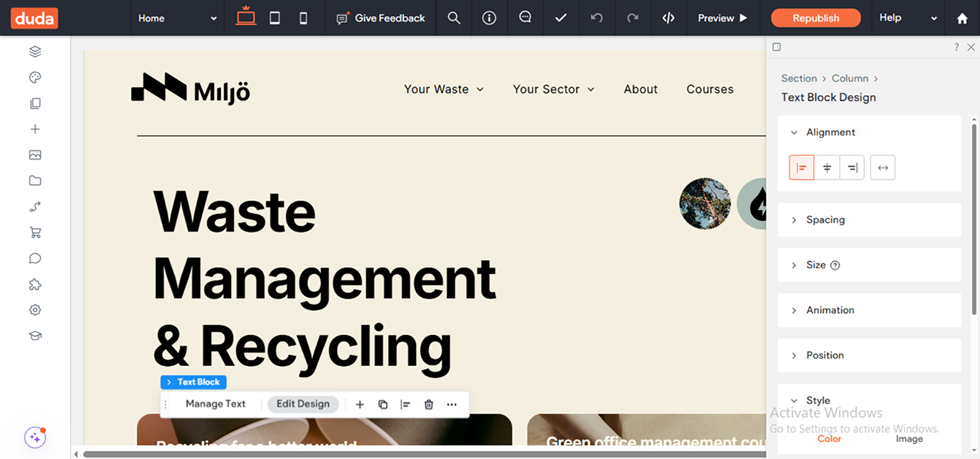Open the comments icon in top bar
This screenshot has width=980, height=459.
[525, 17]
